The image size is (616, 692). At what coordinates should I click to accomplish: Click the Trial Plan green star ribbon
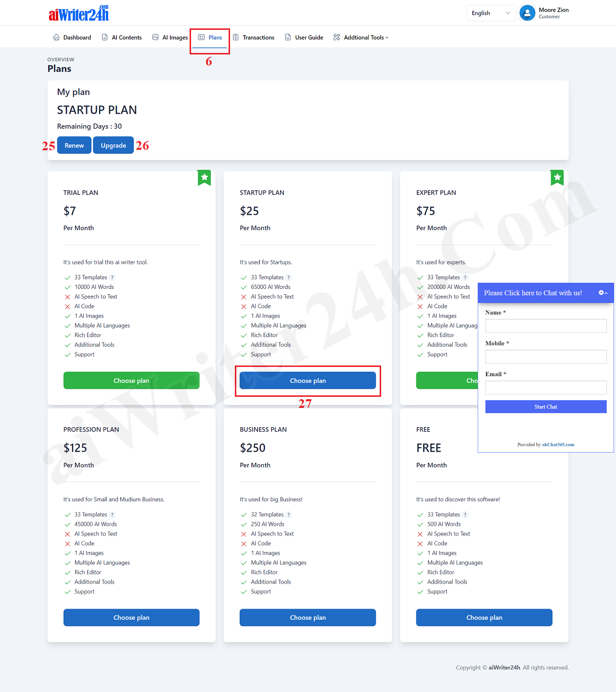[x=204, y=178]
